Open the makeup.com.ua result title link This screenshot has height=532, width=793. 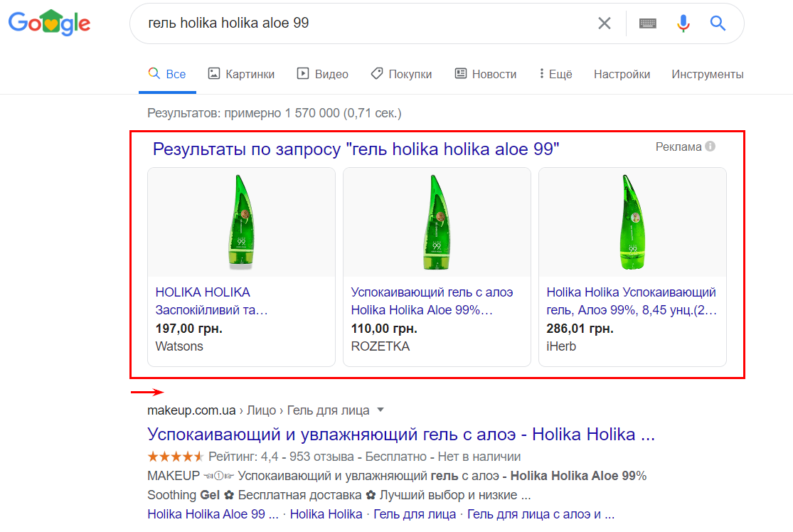click(x=400, y=435)
